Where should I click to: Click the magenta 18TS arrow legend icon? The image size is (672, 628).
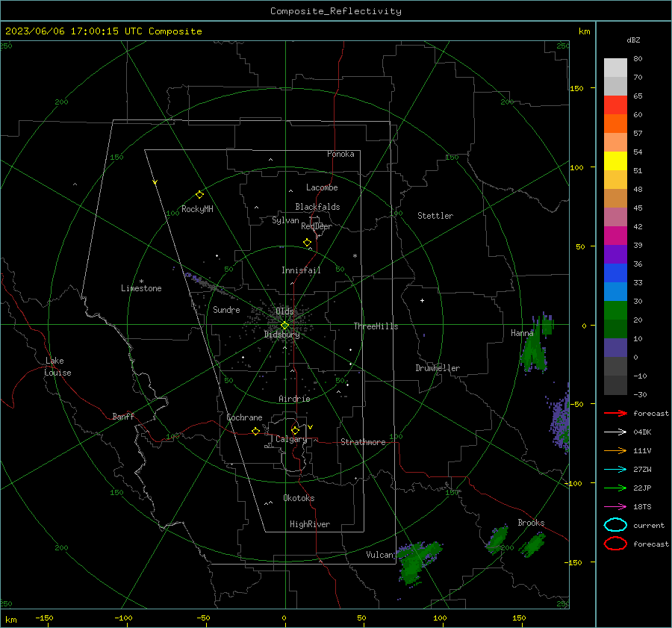point(615,507)
